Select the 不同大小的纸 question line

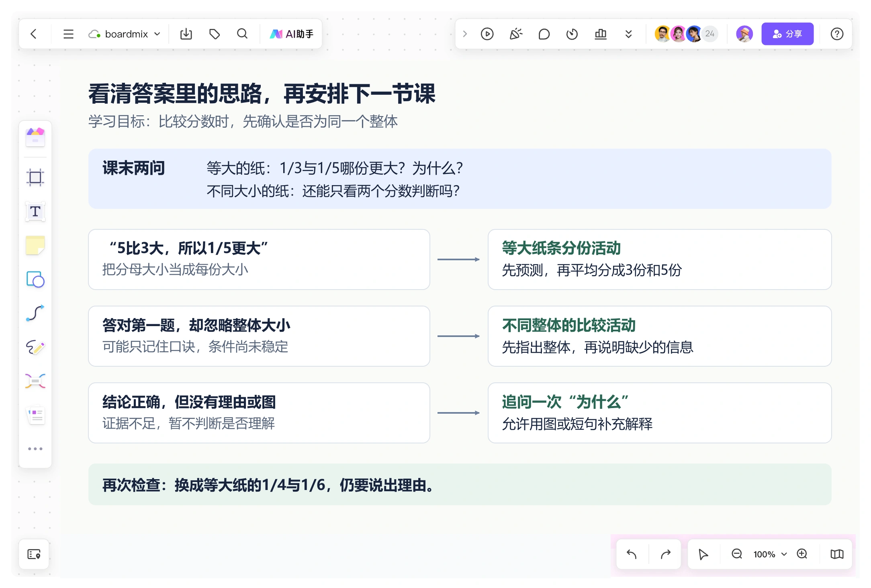click(x=333, y=191)
